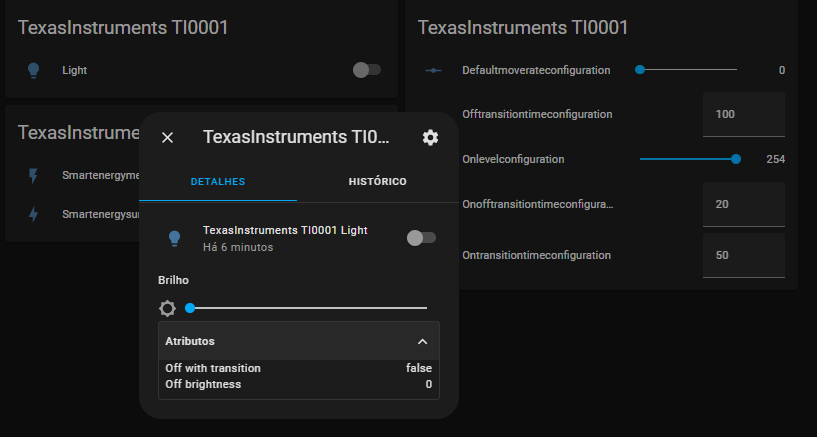
Task: Click the 'Off brightness' attribute row
Action: [x=299, y=384]
